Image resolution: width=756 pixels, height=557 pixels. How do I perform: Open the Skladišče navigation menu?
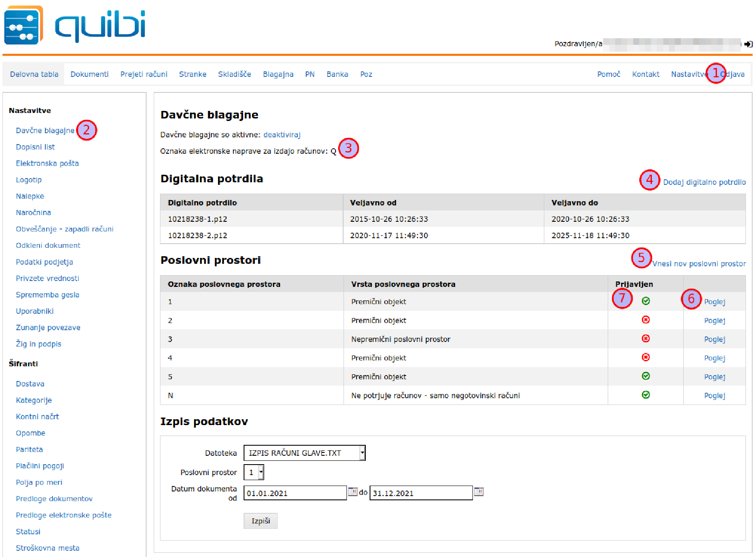click(234, 74)
